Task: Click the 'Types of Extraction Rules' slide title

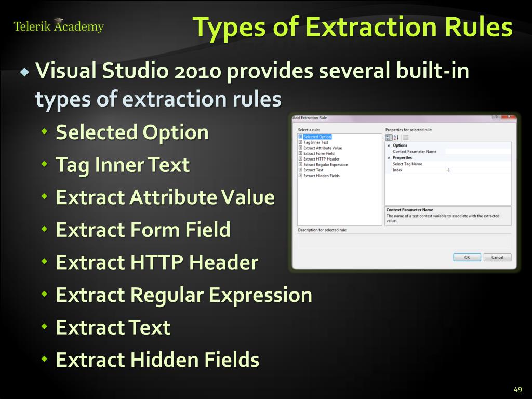Action: coord(353,27)
